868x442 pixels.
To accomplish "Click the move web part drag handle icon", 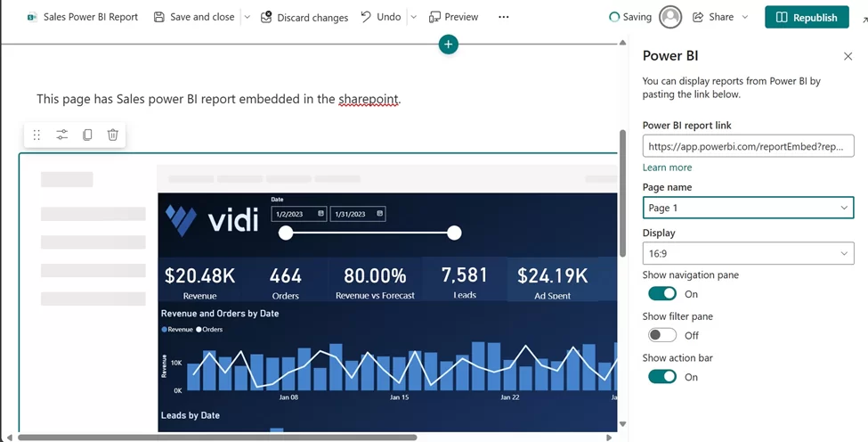I will coord(37,135).
